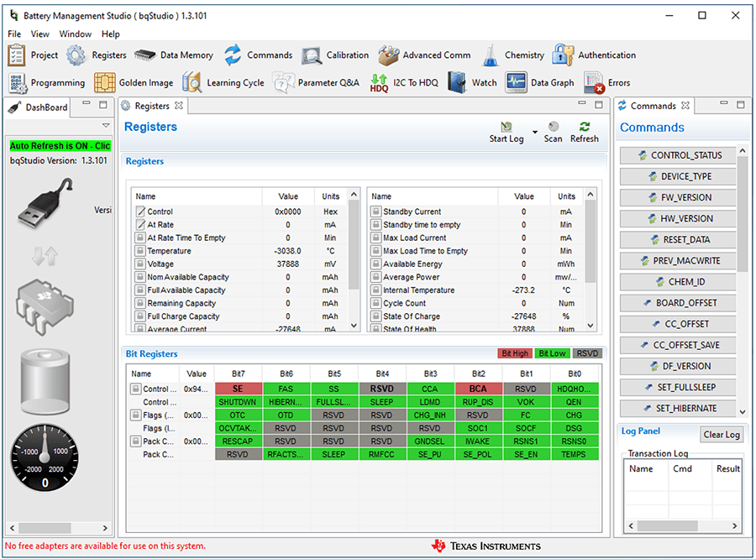This screenshot has height=559, width=756.
Task: Minimize the Registers panel
Action: pos(582,103)
